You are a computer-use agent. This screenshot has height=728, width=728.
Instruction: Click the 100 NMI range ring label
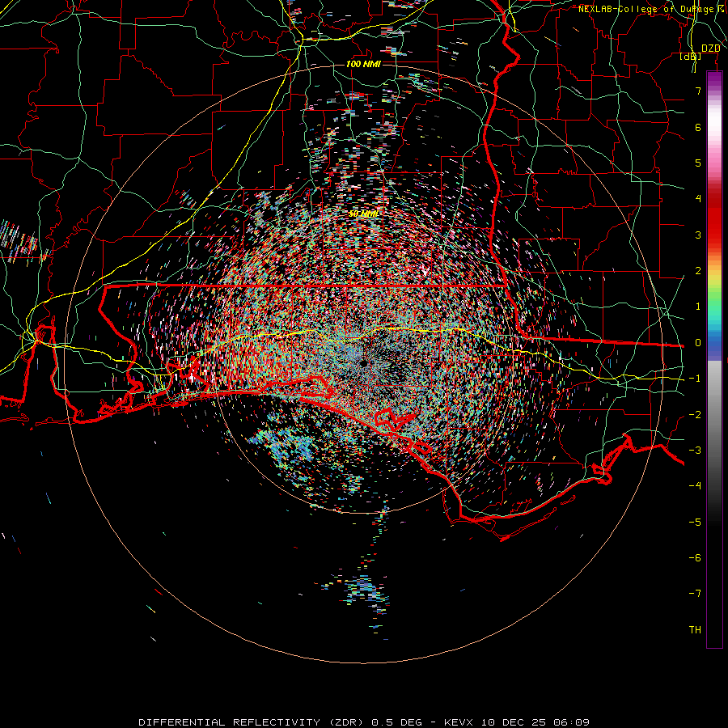pyautogui.click(x=363, y=64)
